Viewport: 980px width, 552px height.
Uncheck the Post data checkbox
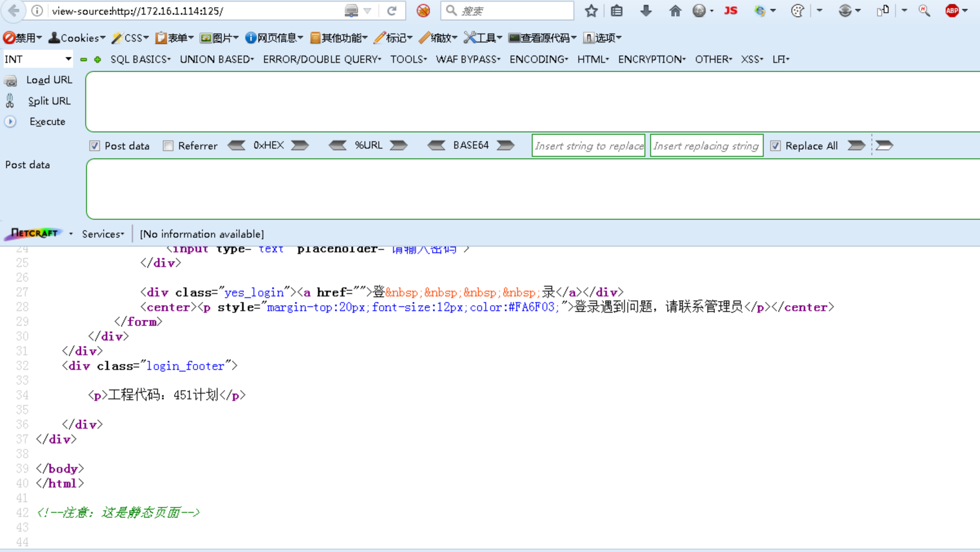(95, 146)
